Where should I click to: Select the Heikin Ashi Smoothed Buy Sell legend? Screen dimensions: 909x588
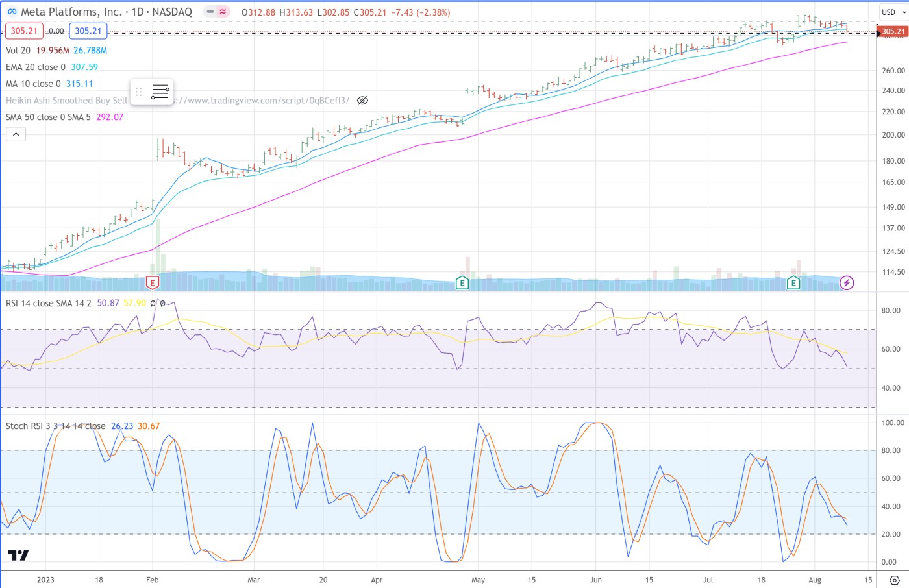coord(67,101)
